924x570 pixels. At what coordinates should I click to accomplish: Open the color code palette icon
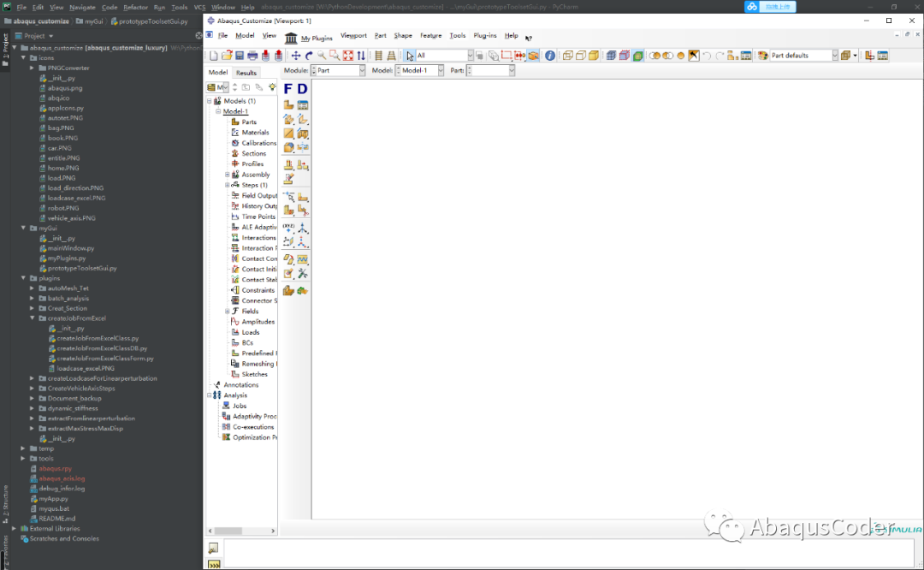point(763,56)
